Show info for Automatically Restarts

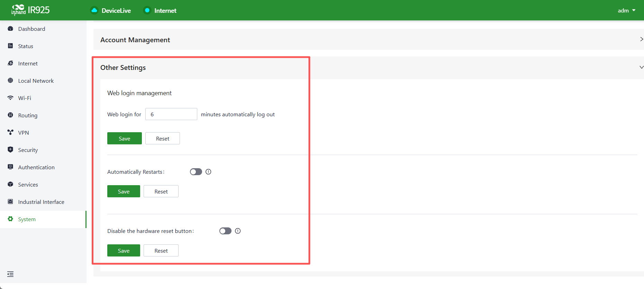(x=208, y=172)
